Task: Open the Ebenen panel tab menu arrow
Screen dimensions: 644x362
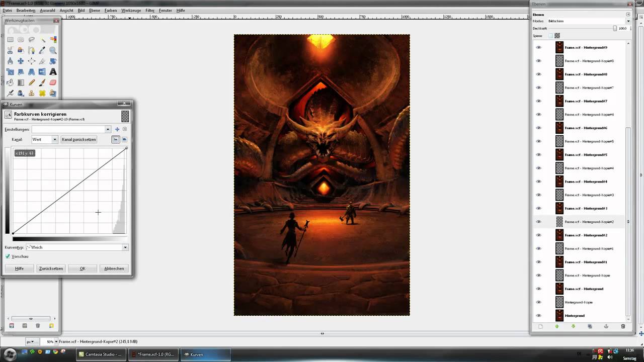Action: pos(628,15)
